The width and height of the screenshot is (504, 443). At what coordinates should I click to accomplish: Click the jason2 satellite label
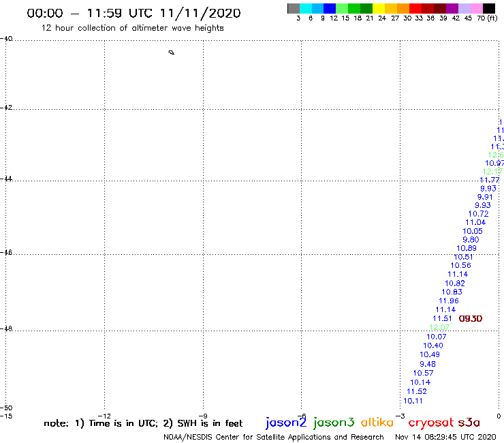pos(286,423)
